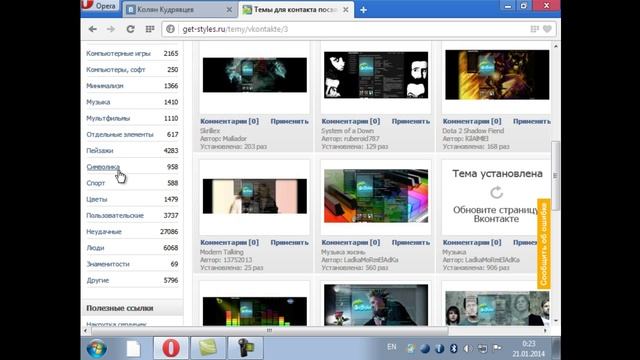
Task: Open the 'Цветы' category
Action: [x=96, y=199]
